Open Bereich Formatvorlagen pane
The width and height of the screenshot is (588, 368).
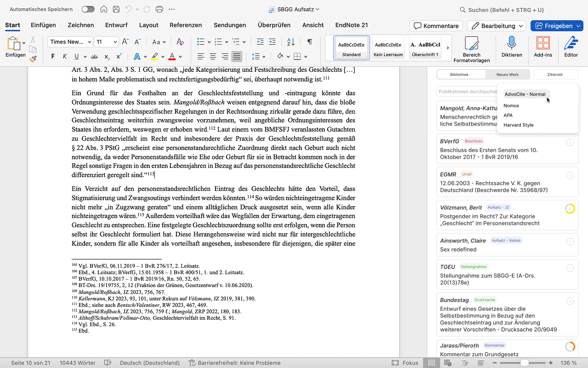pyautogui.click(x=471, y=48)
